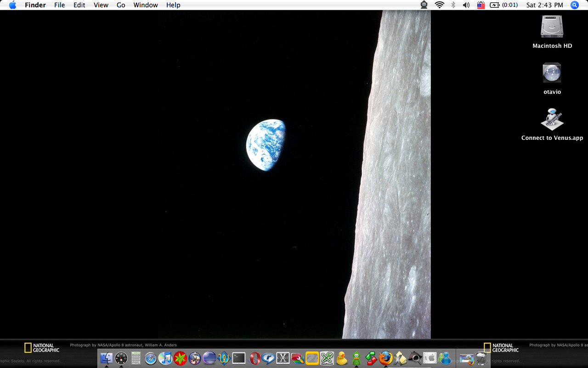588x368 pixels.
Task: Open Adium green duck icon
Action: [356, 358]
